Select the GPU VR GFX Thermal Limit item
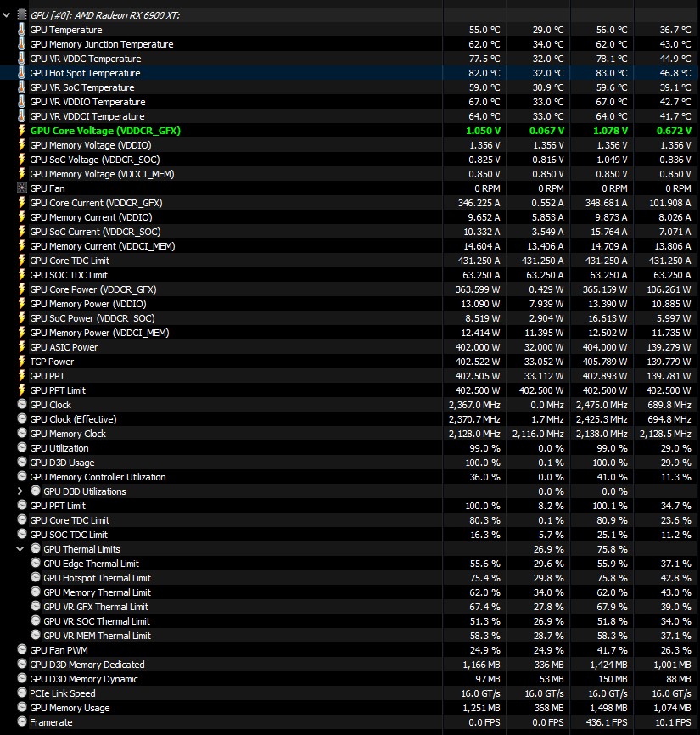The image size is (700, 735). tap(96, 607)
